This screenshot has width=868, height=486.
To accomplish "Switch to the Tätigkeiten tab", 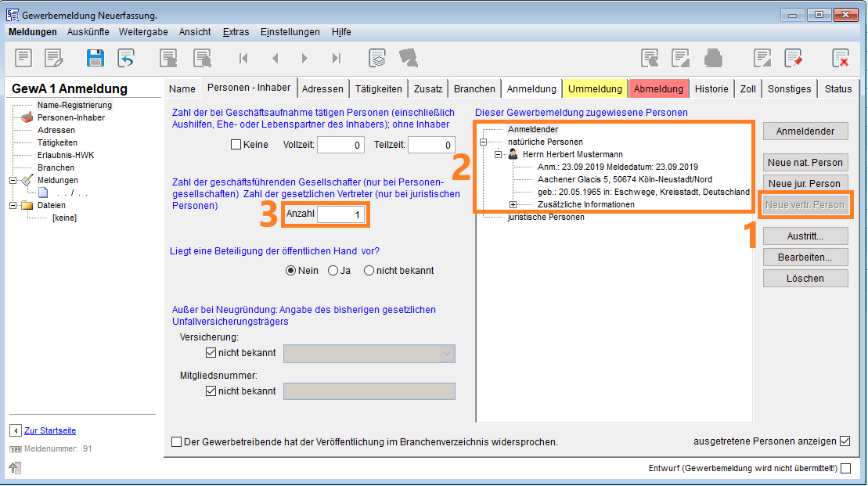I will (x=378, y=88).
